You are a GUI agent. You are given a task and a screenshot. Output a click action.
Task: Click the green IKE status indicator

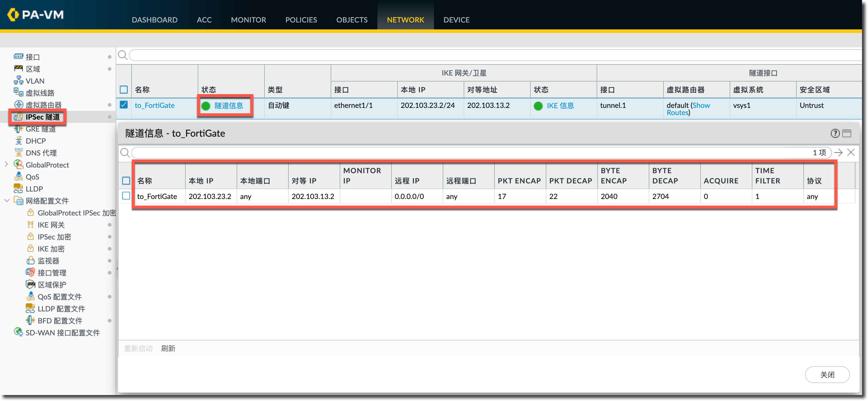click(x=538, y=106)
